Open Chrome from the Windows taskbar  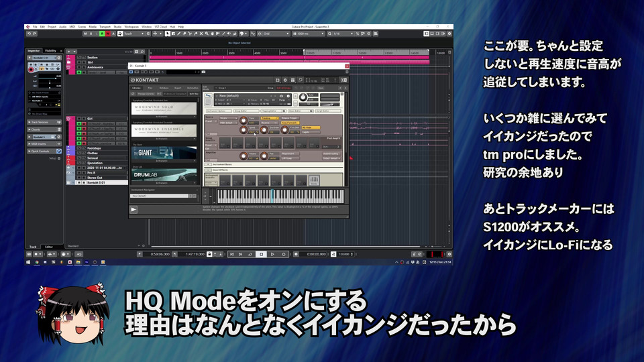(x=36, y=262)
